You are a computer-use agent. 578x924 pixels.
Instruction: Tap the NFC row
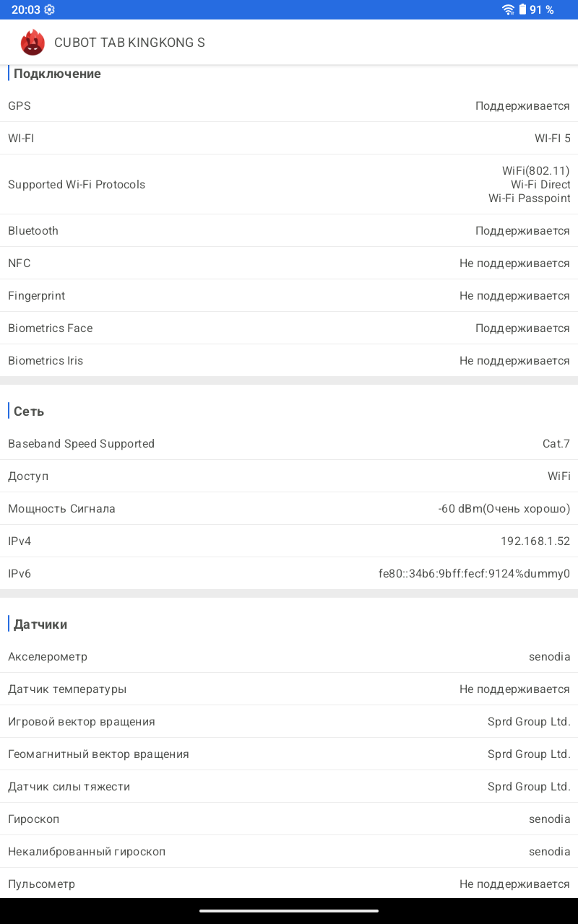[x=289, y=263]
